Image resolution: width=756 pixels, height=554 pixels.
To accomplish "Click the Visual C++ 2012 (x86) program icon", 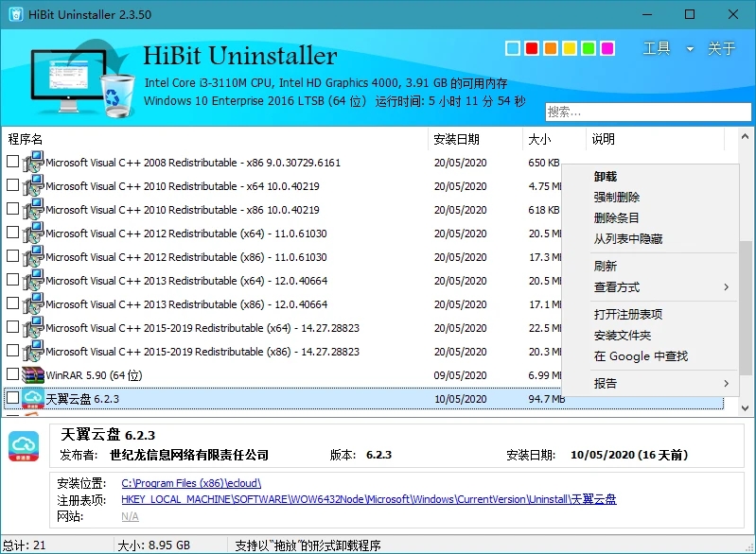I will [33, 257].
